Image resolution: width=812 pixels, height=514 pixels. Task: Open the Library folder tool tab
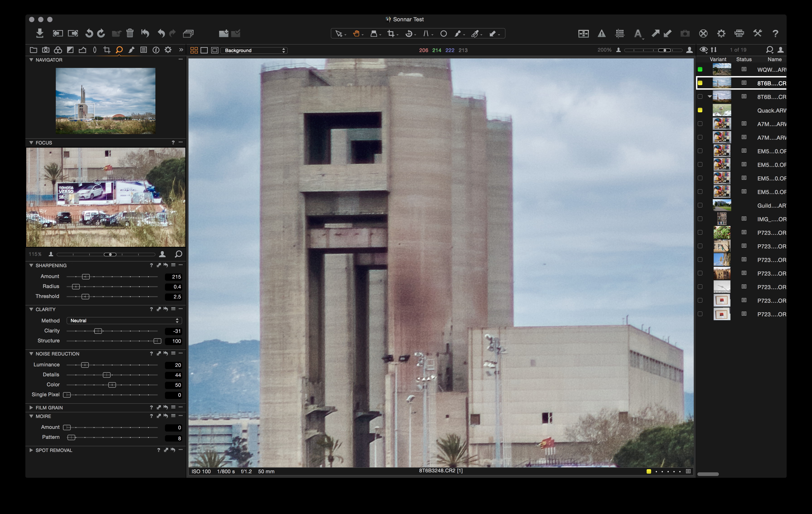(33, 50)
